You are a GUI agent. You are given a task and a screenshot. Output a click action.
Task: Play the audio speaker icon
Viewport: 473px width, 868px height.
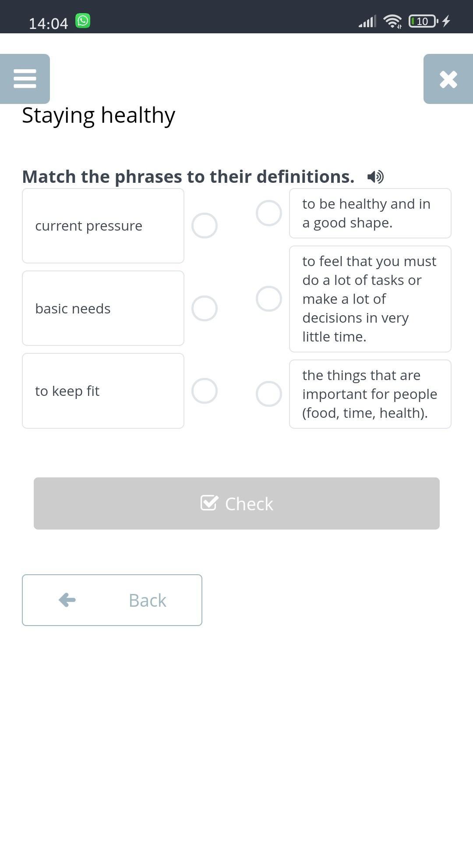point(375,177)
